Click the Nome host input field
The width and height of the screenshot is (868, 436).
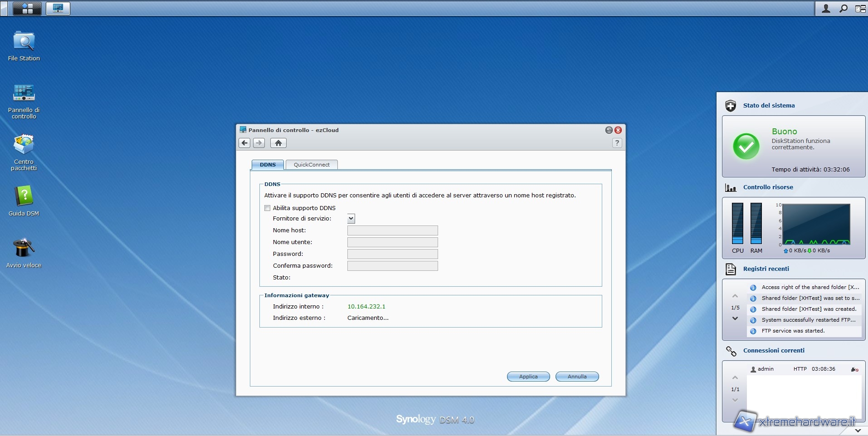pyautogui.click(x=392, y=230)
